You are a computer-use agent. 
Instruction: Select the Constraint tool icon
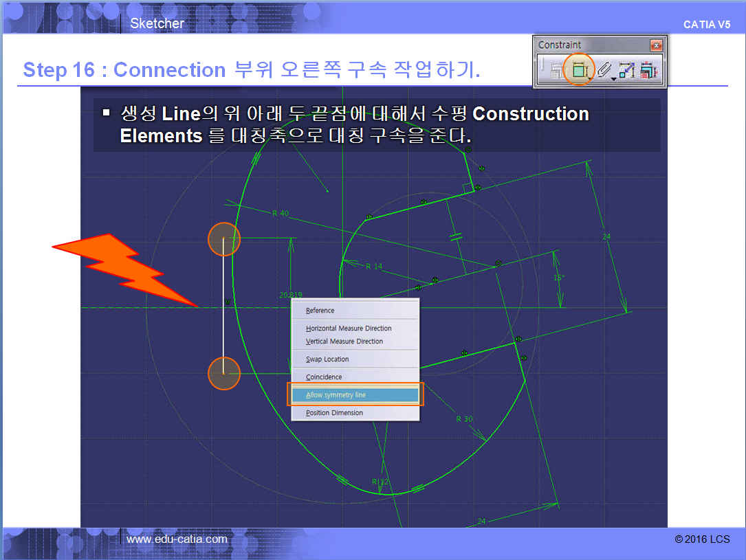(579, 70)
